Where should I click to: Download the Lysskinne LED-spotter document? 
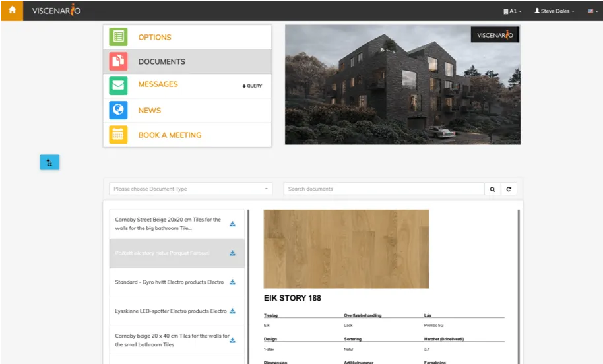tap(232, 311)
